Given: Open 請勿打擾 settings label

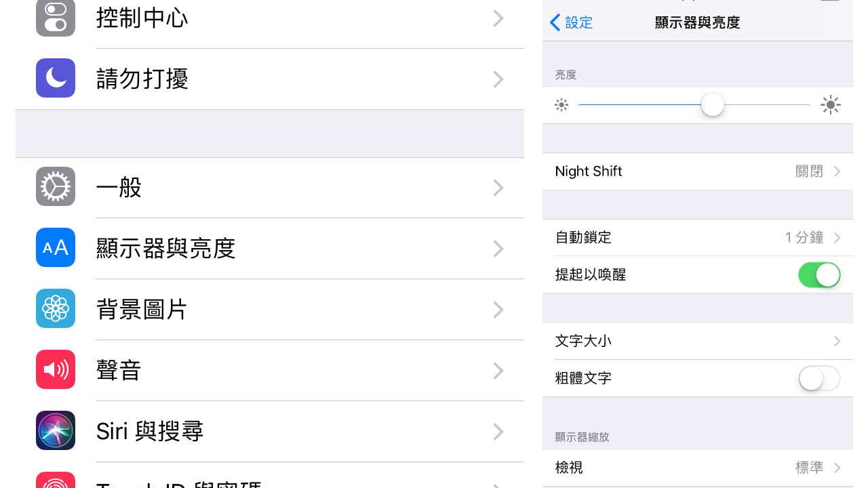Looking at the screenshot, I should pos(142,79).
